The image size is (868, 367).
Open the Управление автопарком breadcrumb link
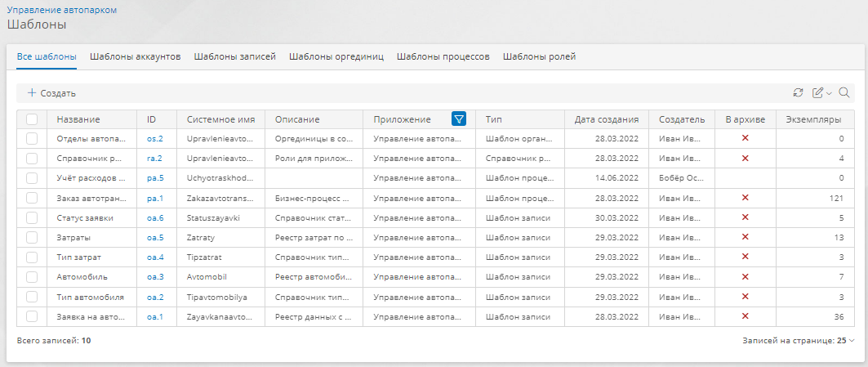coord(62,10)
